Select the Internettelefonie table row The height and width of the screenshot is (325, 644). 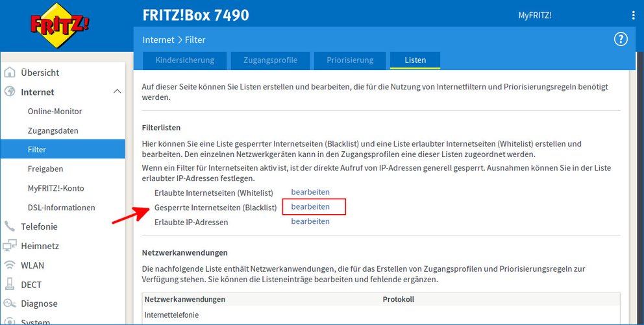tap(380, 315)
